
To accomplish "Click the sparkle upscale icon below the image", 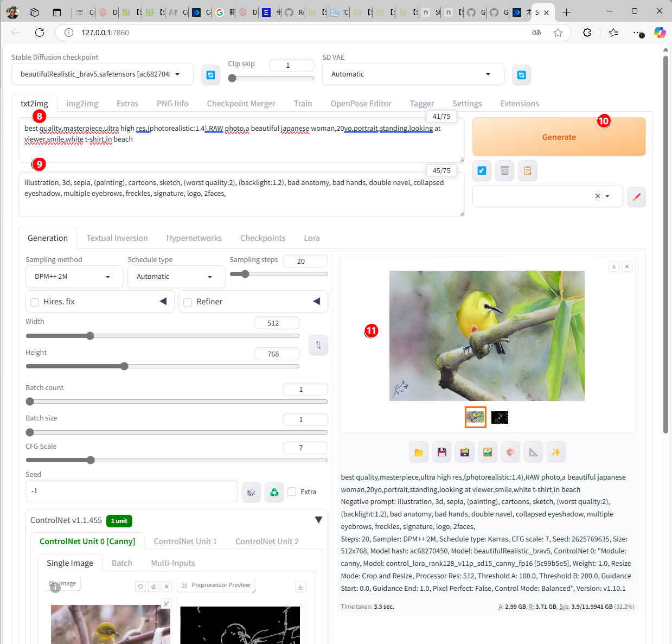I will [556, 452].
